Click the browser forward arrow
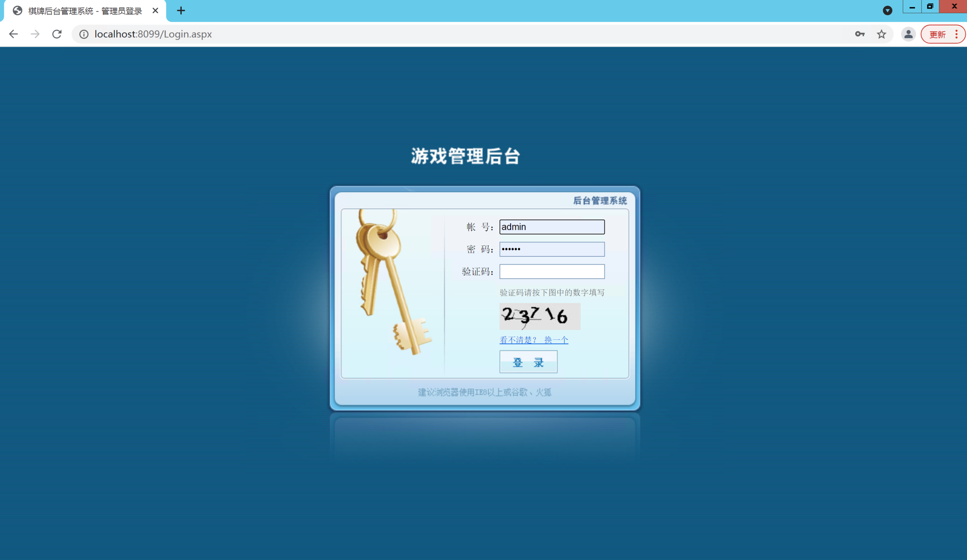The height and width of the screenshot is (560, 967). pos(35,34)
